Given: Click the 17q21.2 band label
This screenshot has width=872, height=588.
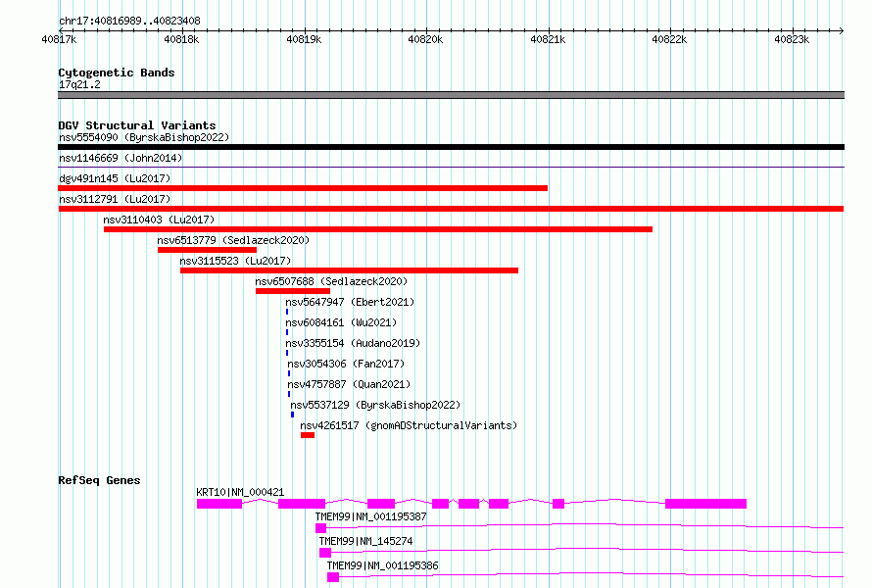Looking at the screenshot, I should click(79, 84).
